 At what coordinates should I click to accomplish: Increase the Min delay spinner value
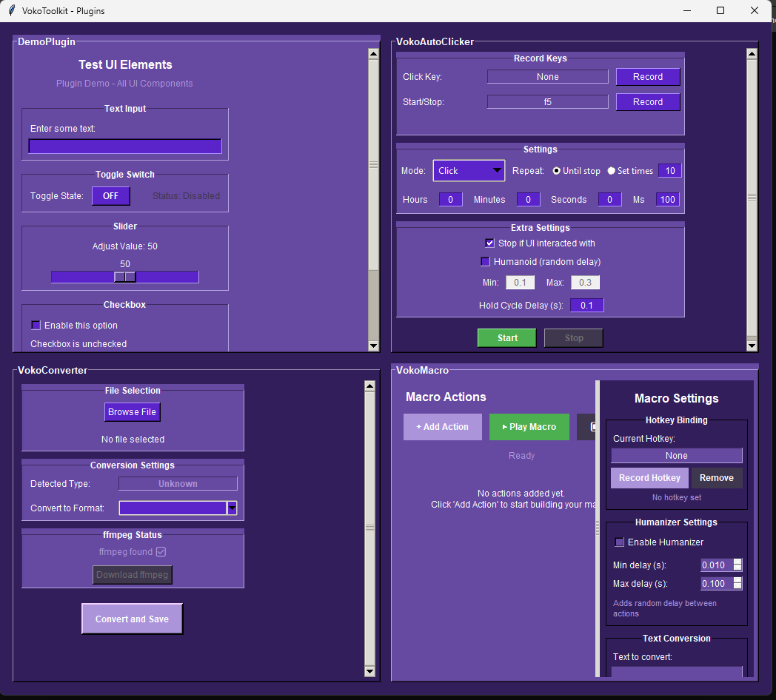pyautogui.click(x=737, y=562)
